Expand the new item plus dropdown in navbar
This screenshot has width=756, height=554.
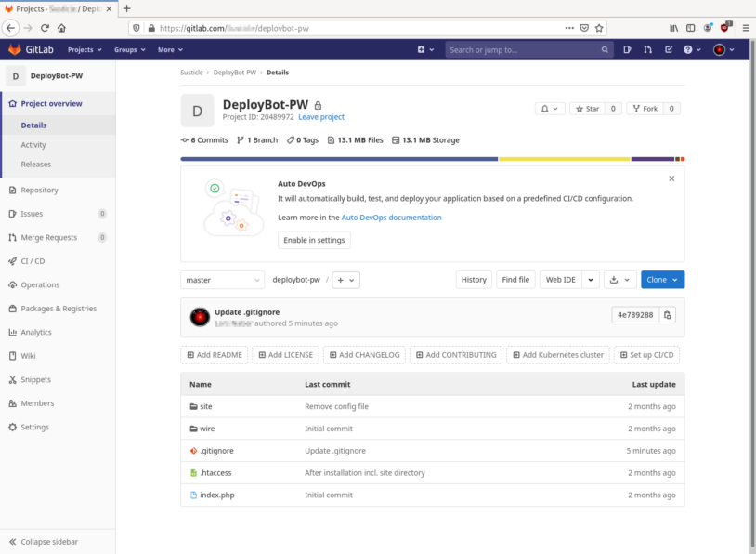pos(425,49)
